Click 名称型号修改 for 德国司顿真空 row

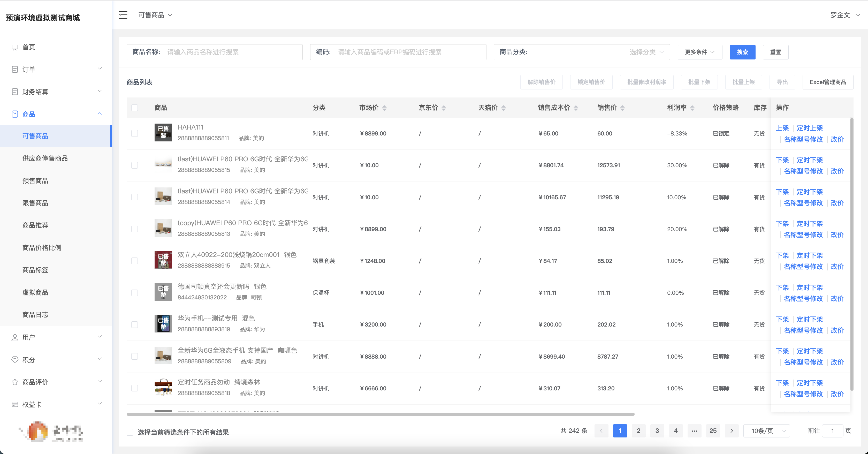coord(803,299)
